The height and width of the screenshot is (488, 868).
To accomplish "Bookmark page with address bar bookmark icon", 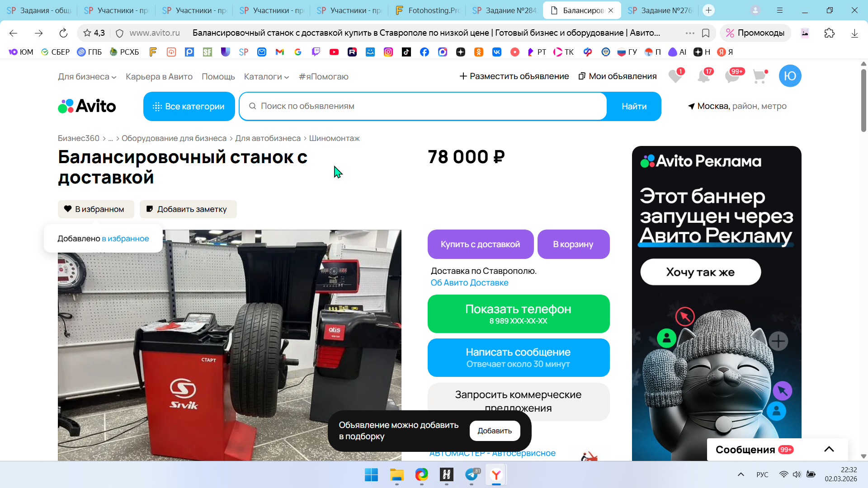I will coord(706,33).
